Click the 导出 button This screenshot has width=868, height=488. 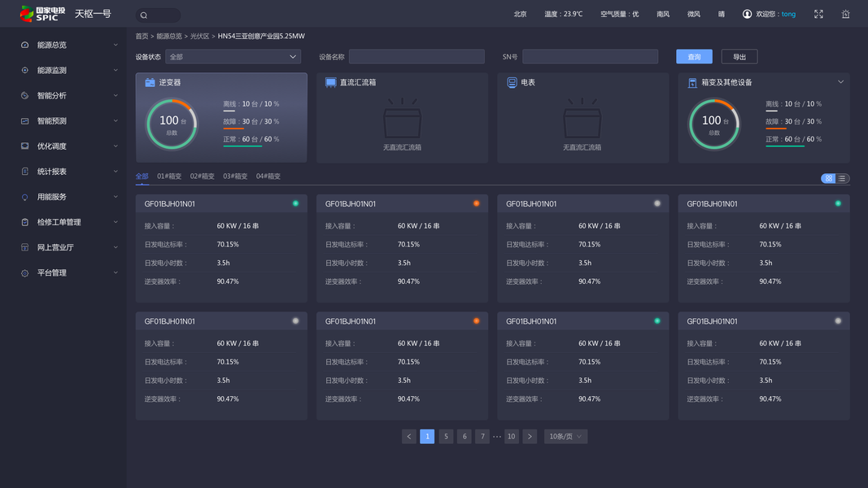tap(739, 56)
